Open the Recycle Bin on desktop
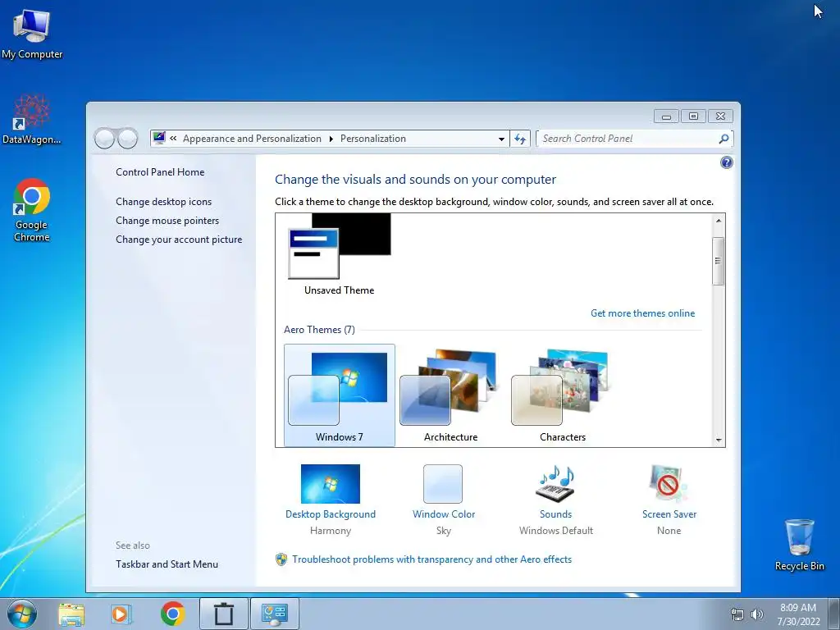The height and width of the screenshot is (630, 840). [799, 545]
